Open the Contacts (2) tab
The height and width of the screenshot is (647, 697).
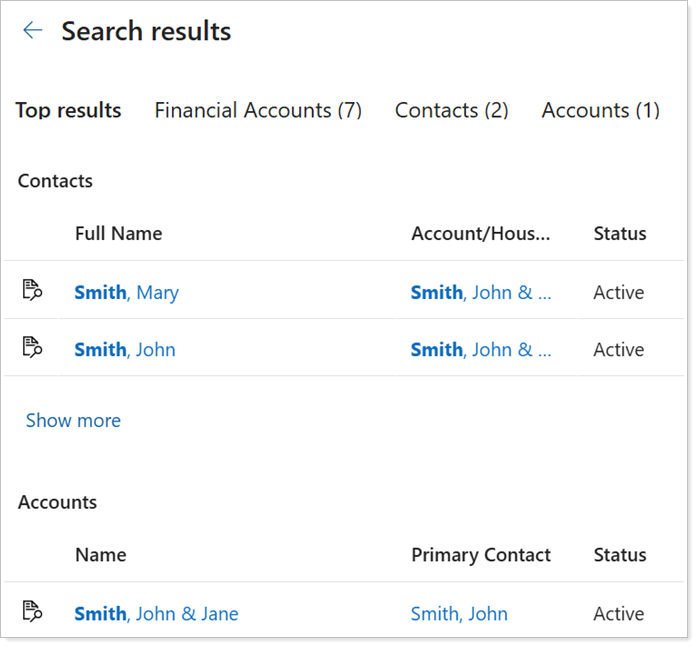(x=451, y=111)
